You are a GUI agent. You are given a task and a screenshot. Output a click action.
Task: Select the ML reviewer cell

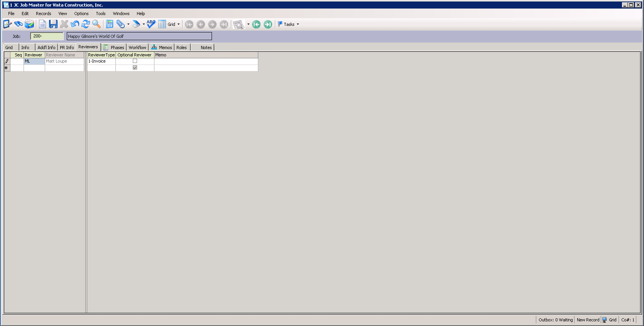pos(34,61)
